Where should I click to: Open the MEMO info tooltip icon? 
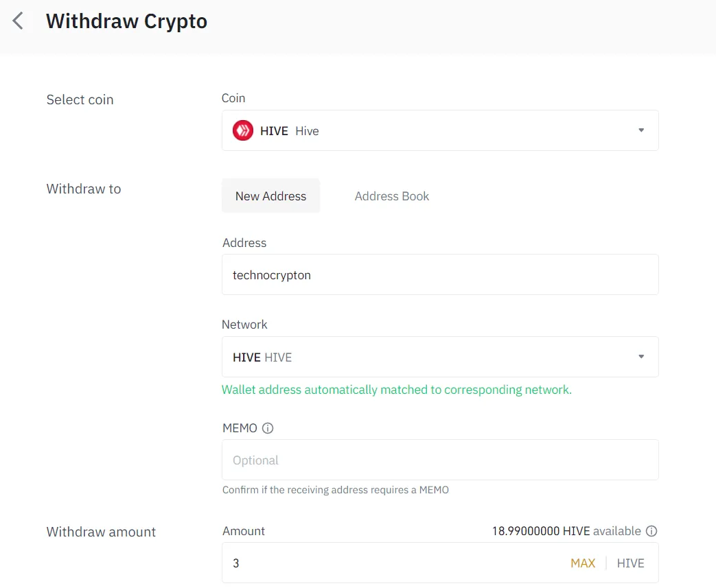(268, 428)
